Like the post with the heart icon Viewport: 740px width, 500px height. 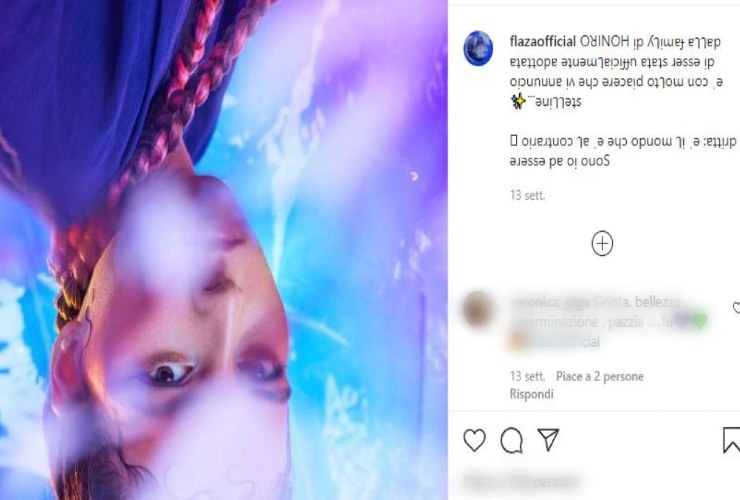(x=474, y=440)
